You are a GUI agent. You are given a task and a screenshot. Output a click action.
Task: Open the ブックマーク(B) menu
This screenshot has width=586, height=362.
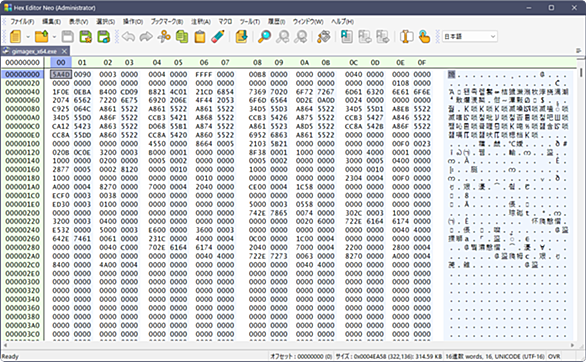167,22
